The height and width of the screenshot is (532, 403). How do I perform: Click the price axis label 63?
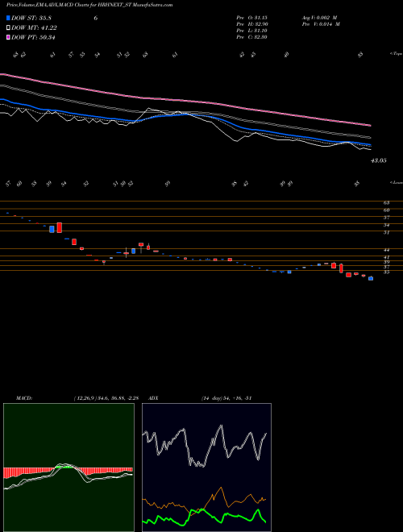[x=386, y=203]
